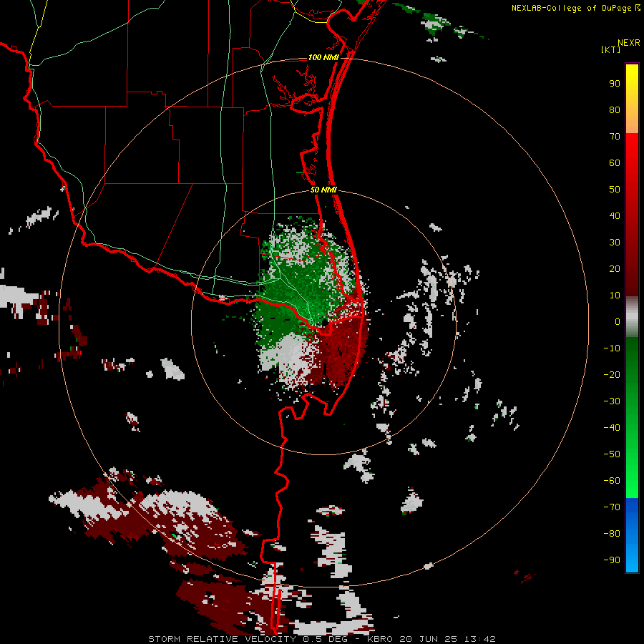Click the positive 90 scale label
This screenshot has width=644, height=644.
(x=615, y=84)
